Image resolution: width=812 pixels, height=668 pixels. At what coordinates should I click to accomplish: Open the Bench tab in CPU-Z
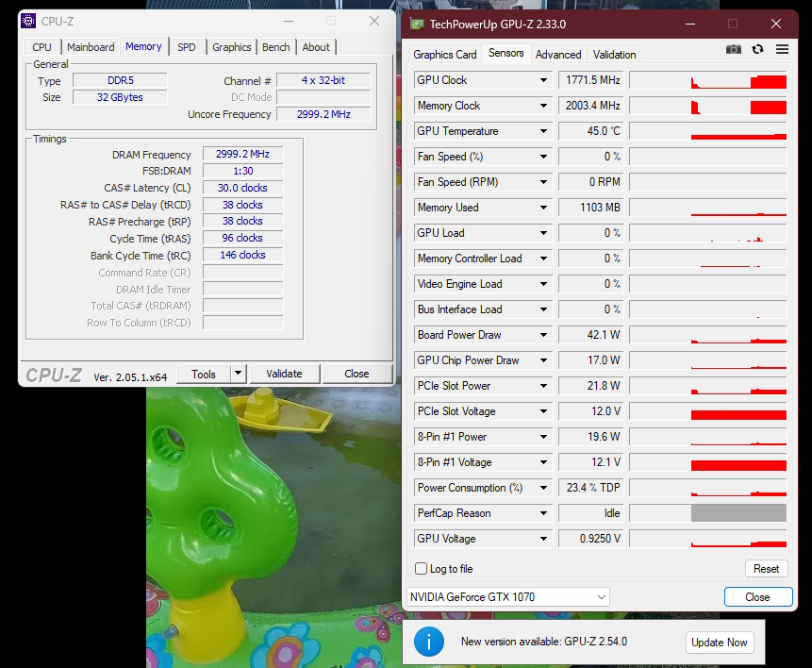tap(276, 47)
